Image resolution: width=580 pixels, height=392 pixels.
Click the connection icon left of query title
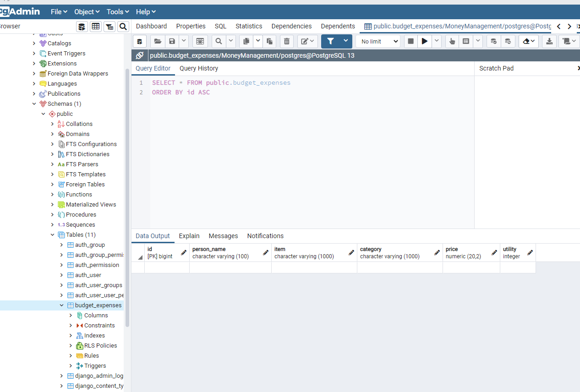click(140, 55)
